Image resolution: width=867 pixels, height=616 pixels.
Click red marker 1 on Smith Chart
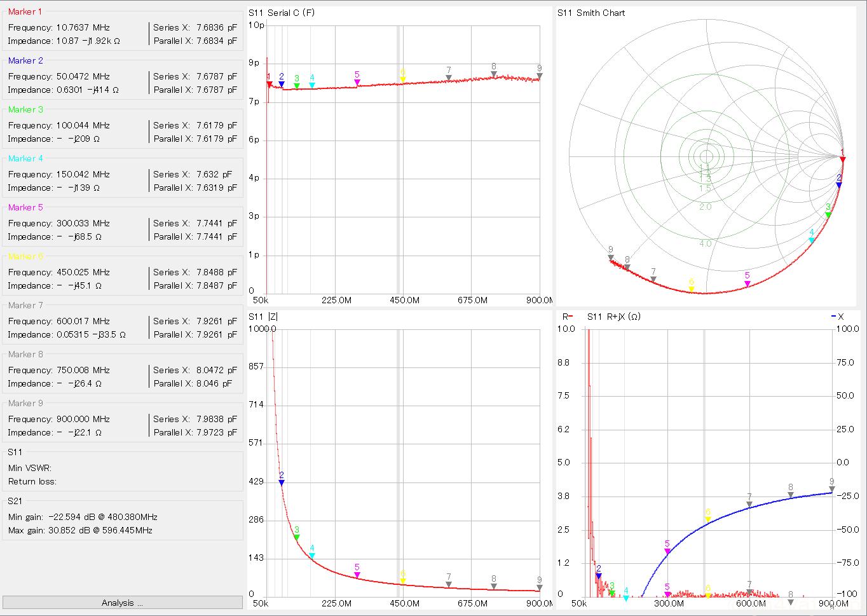coord(843,160)
